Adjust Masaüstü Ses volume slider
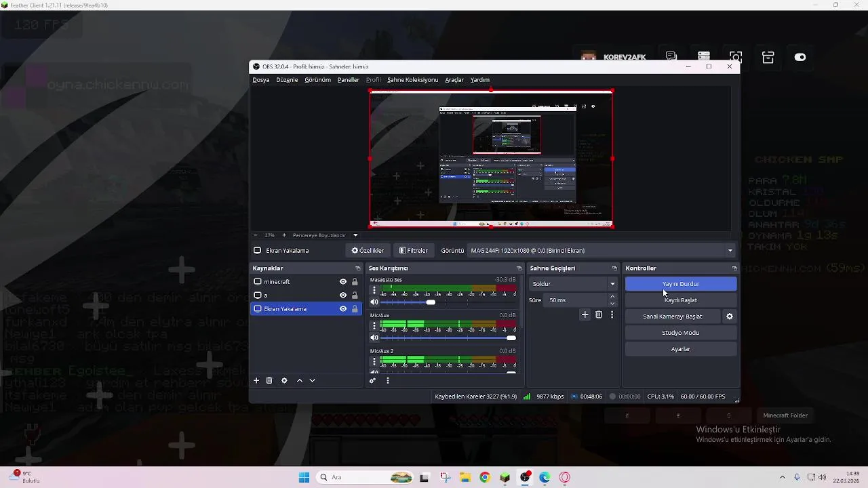 pos(448,302)
